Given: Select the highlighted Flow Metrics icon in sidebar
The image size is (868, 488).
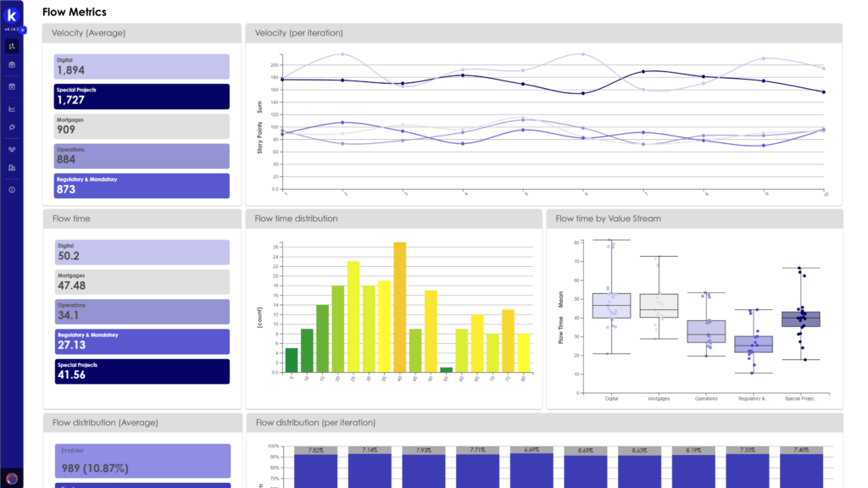Looking at the screenshot, I should coord(11,46).
